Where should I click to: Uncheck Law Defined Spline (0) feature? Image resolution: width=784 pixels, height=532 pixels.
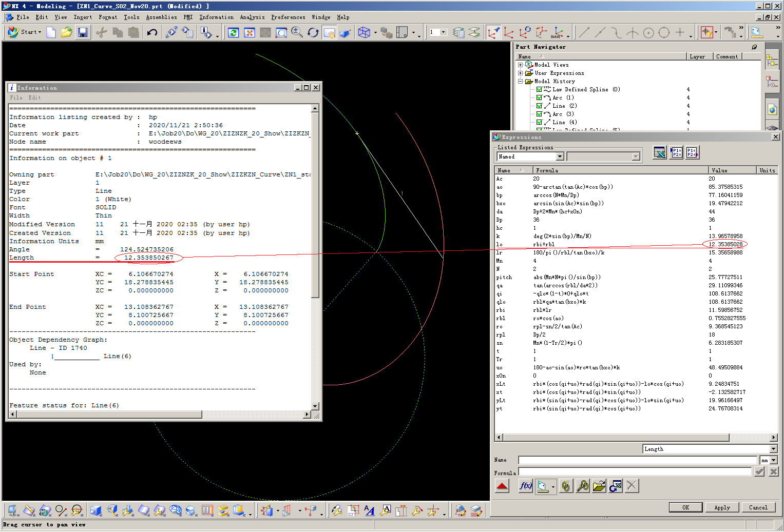click(539, 89)
